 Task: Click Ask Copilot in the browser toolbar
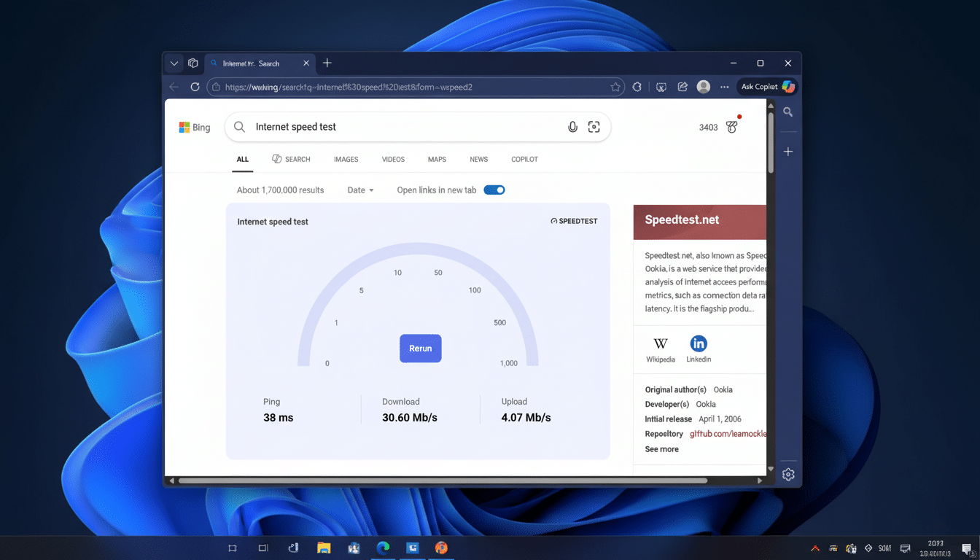coord(761,86)
